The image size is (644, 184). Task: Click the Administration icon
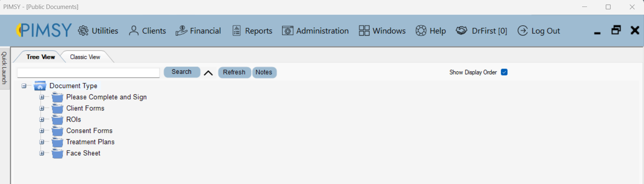(x=287, y=31)
